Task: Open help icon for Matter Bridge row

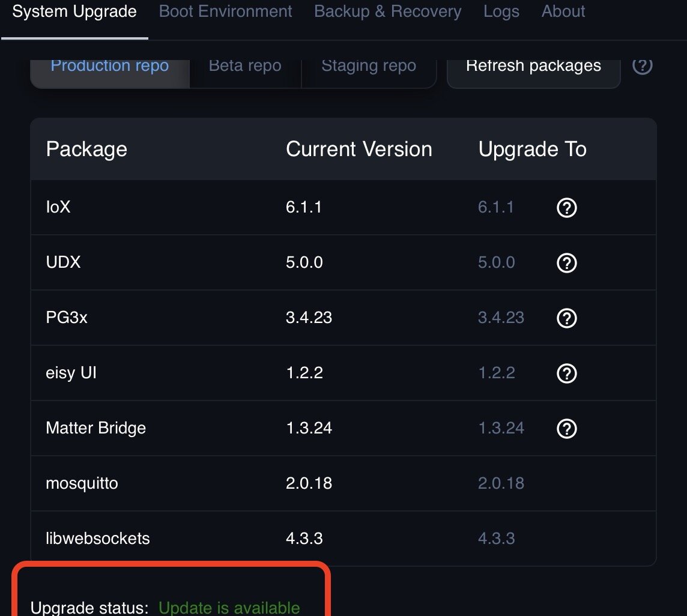Action: click(566, 429)
